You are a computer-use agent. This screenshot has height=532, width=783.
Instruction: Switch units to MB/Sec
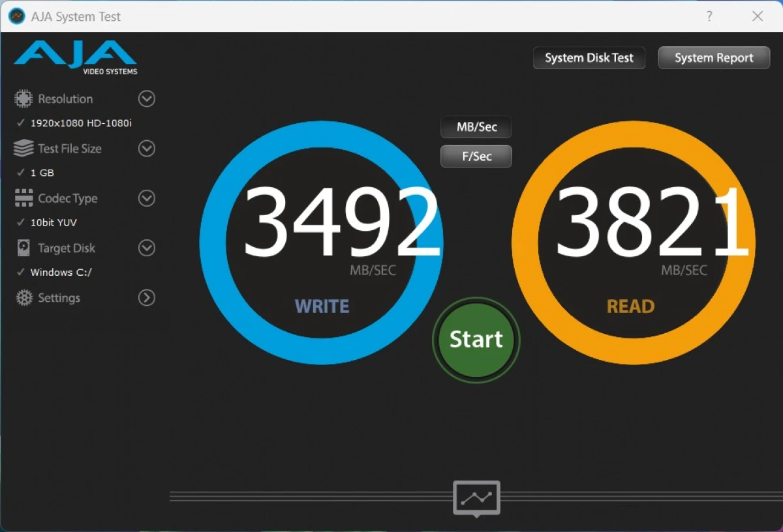(476, 127)
